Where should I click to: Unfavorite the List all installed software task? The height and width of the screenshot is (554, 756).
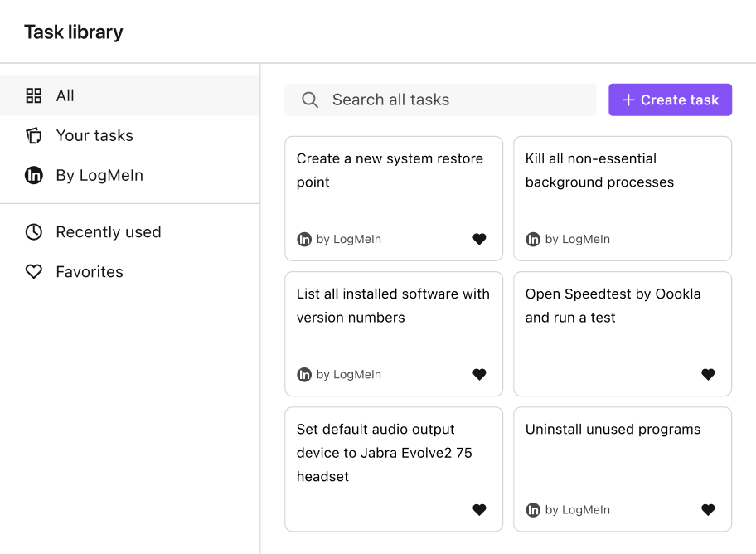click(479, 375)
